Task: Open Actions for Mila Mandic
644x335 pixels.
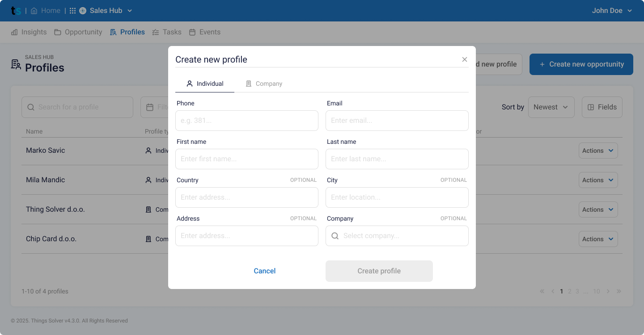Action: point(598,180)
